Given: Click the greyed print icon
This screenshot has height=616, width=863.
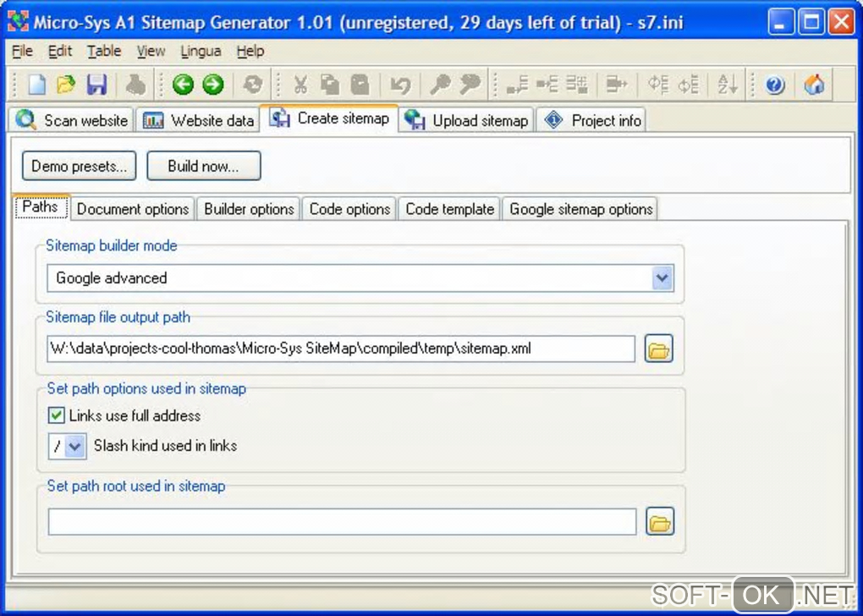Looking at the screenshot, I should point(135,85).
